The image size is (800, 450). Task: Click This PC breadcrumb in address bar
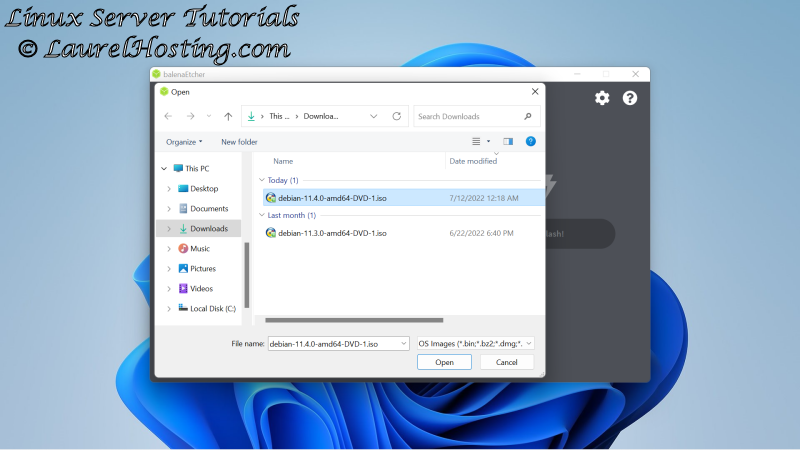pyautogui.click(x=279, y=116)
